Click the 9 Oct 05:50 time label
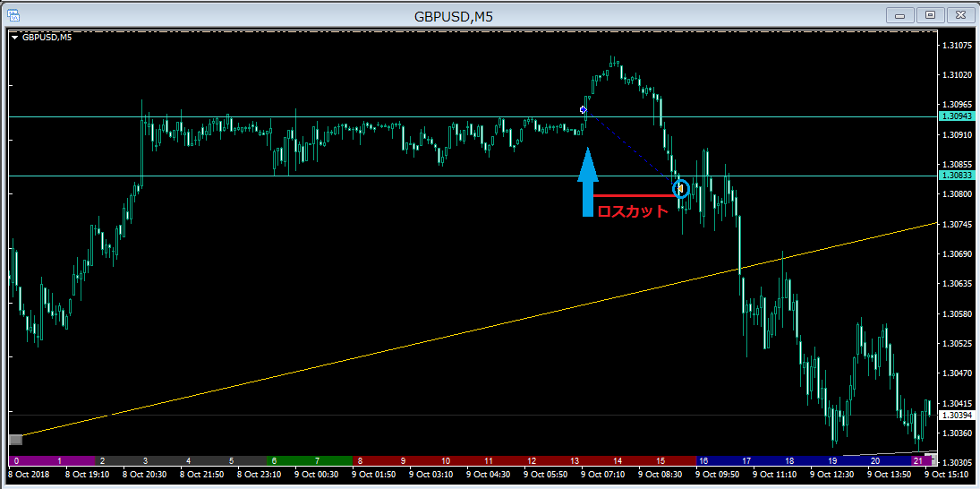The width and height of the screenshot is (980, 489). click(x=547, y=475)
